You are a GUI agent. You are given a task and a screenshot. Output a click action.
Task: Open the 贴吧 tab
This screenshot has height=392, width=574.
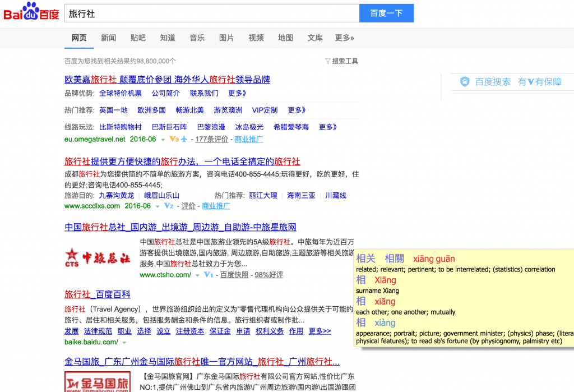[x=138, y=38]
